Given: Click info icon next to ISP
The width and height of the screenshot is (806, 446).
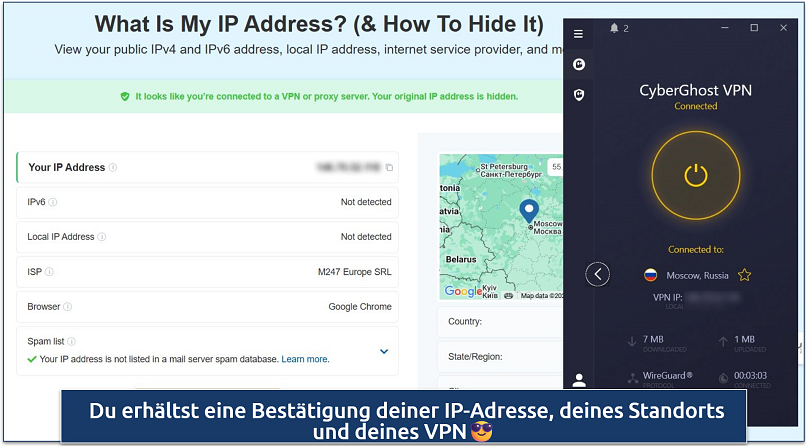Looking at the screenshot, I should click(49, 271).
